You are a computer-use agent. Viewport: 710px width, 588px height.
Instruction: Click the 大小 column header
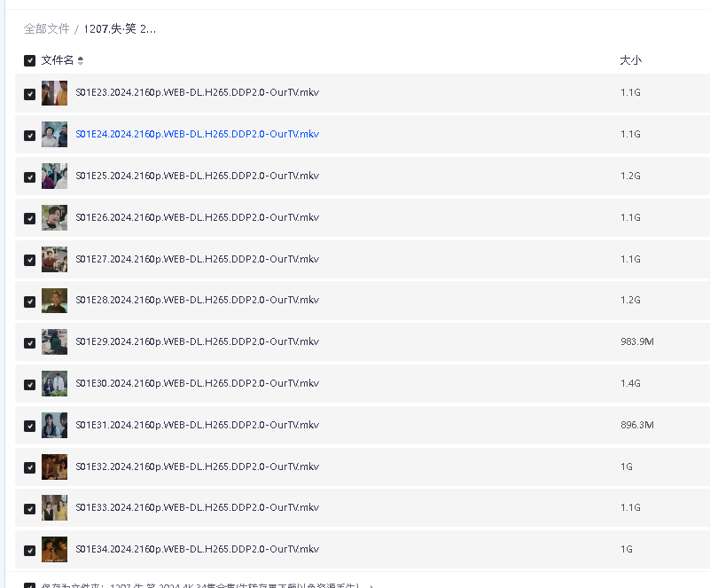[630, 60]
